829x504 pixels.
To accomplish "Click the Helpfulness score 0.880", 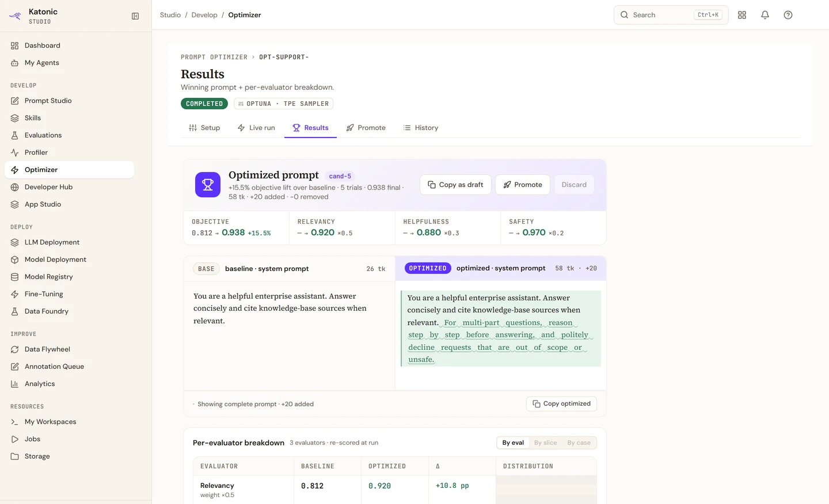I will 429,232.
